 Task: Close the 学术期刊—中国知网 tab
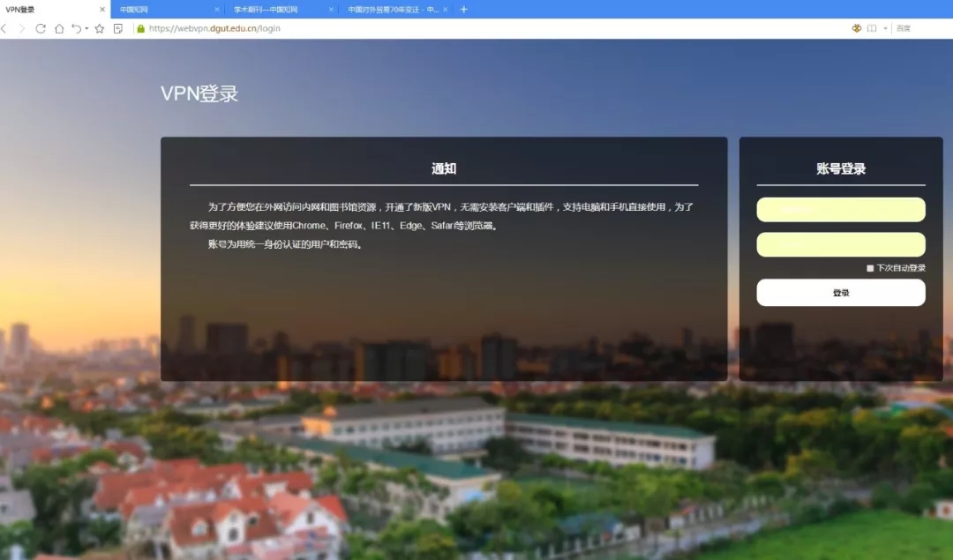tap(331, 10)
